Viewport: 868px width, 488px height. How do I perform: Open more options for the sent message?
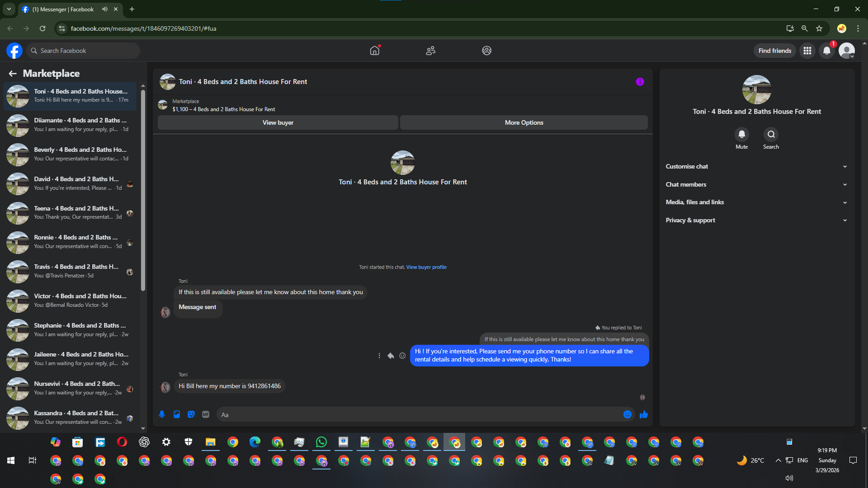[379, 356]
